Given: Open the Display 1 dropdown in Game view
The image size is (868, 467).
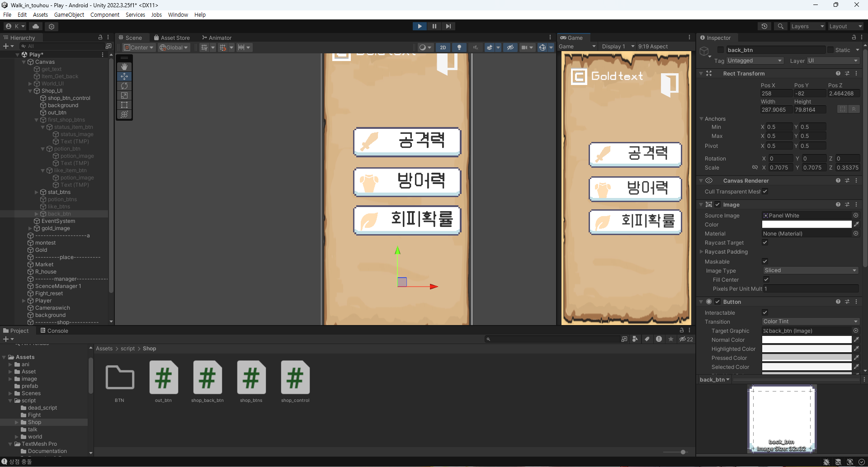Looking at the screenshot, I should 618,47.
